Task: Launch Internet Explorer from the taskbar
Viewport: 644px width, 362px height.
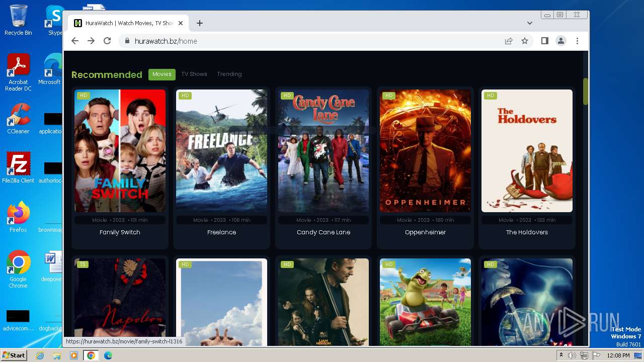Action: [40, 355]
